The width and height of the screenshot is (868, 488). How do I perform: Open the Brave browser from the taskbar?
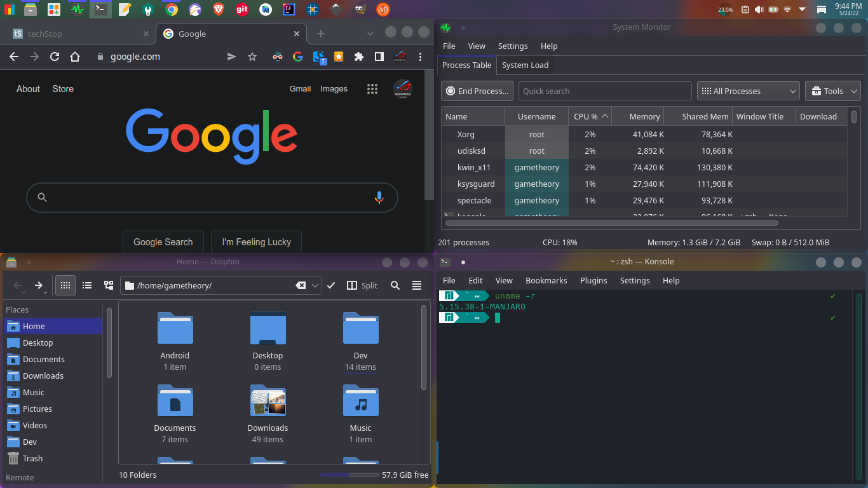pyautogui.click(x=219, y=10)
